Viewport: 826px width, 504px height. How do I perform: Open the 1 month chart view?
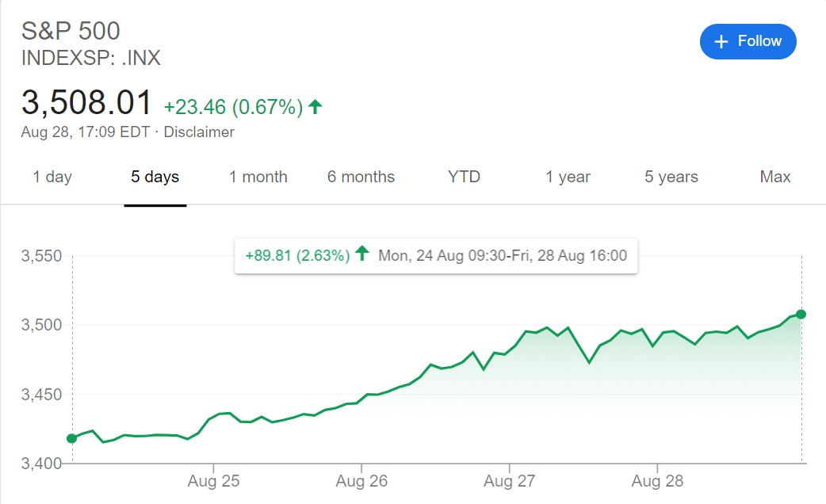click(258, 177)
